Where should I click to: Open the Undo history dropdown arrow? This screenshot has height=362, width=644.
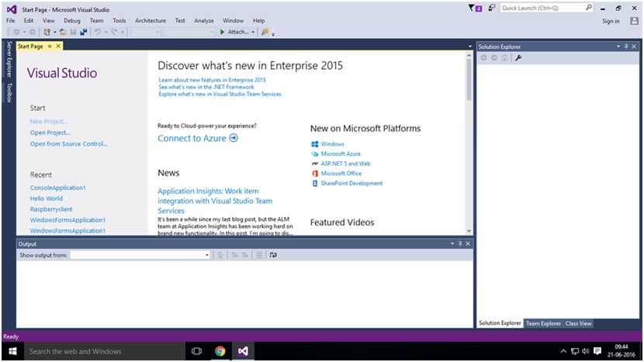(x=106, y=32)
